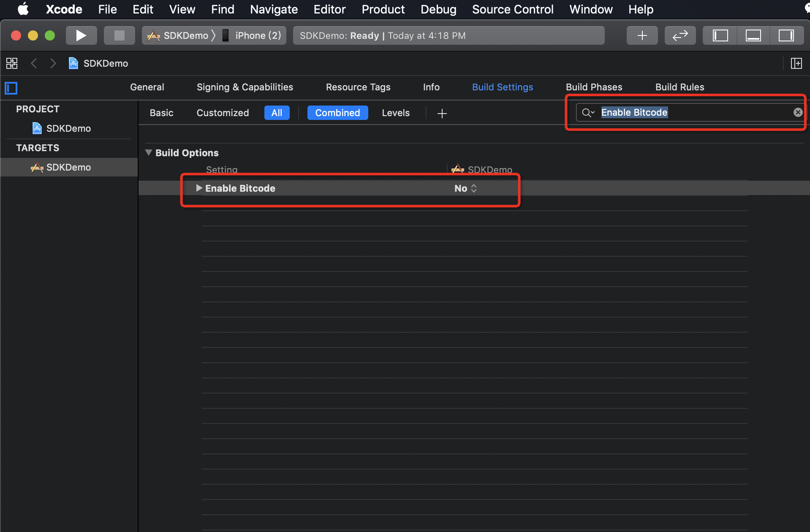Collapse the Build Options section

(149, 152)
